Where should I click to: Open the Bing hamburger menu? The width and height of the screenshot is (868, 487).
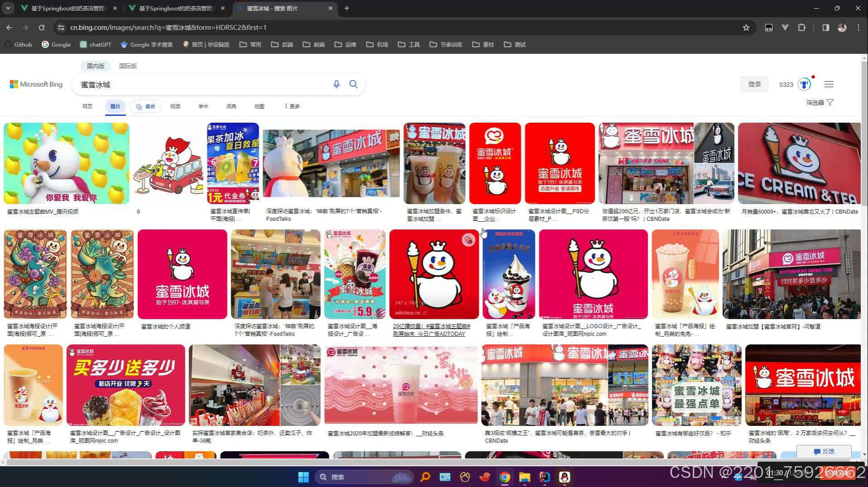829,84
